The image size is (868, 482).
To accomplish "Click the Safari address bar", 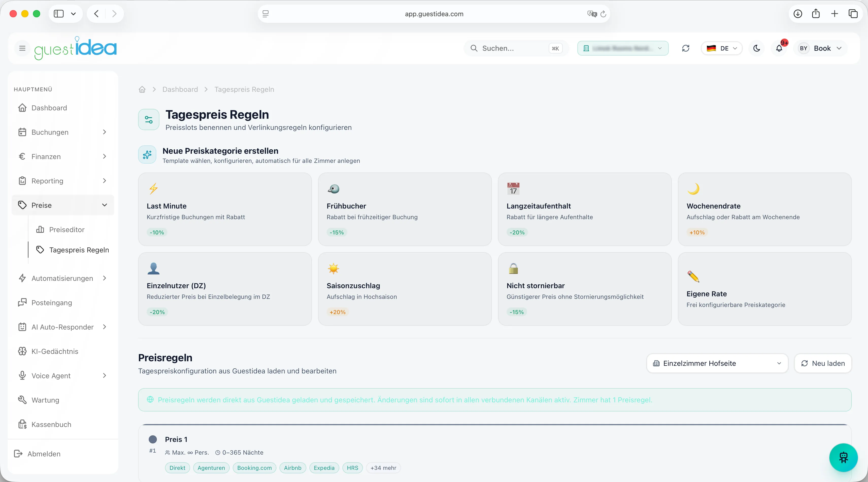I will [434, 14].
